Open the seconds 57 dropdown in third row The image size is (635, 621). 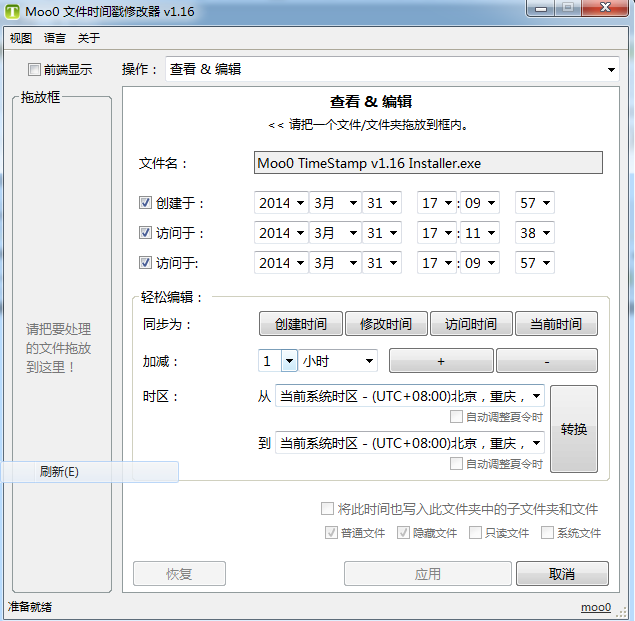click(x=535, y=262)
